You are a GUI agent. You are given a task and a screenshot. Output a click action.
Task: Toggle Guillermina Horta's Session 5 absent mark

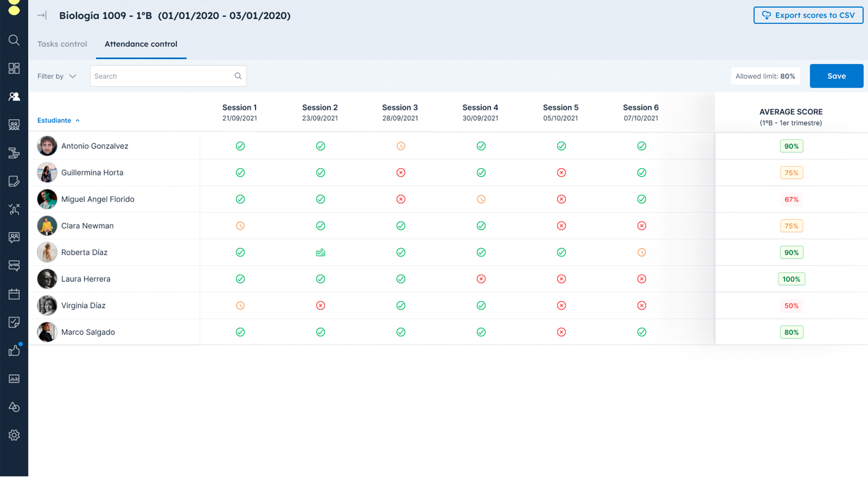coord(561,173)
